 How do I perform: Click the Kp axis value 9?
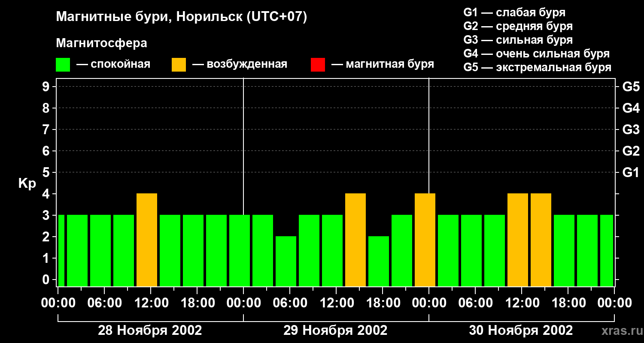[47, 87]
